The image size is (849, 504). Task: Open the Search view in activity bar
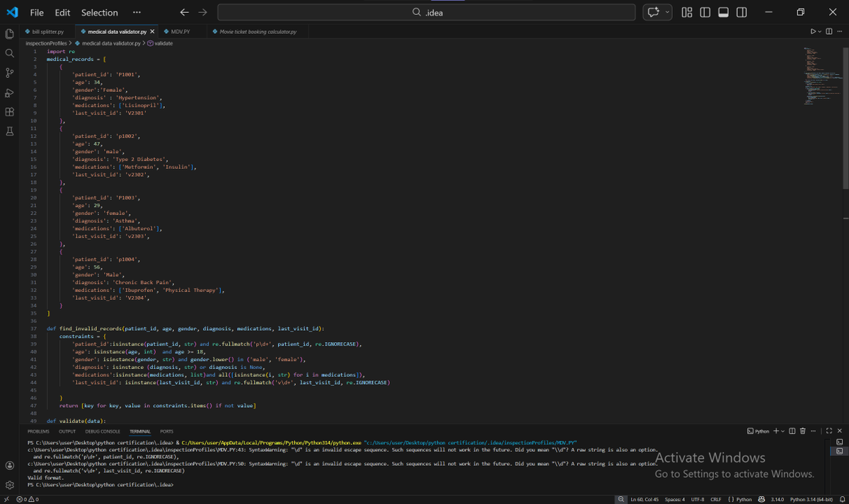[10, 53]
